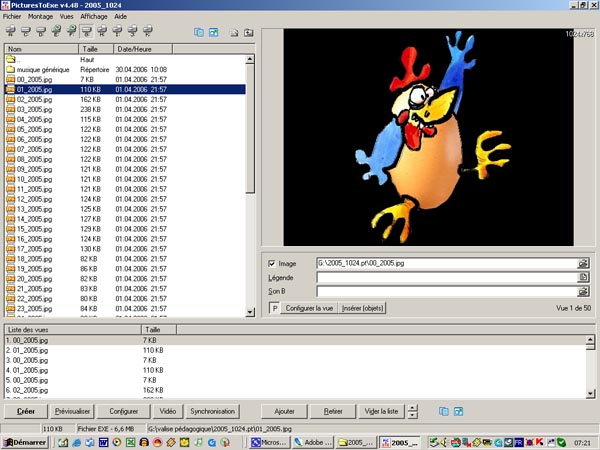Select file 02_2005.jpg in file browser
This screenshot has height=450, width=600.
click(125, 99)
